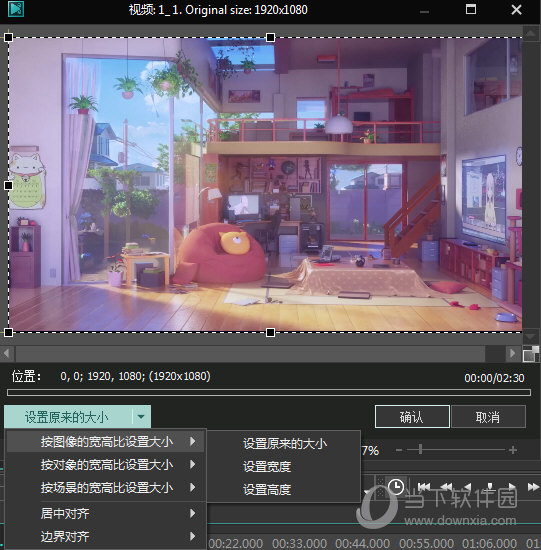Image resolution: width=541 pixels, height=550 pixels.
Task: Click the 确认 button
Action: click(x=412, y=417)
